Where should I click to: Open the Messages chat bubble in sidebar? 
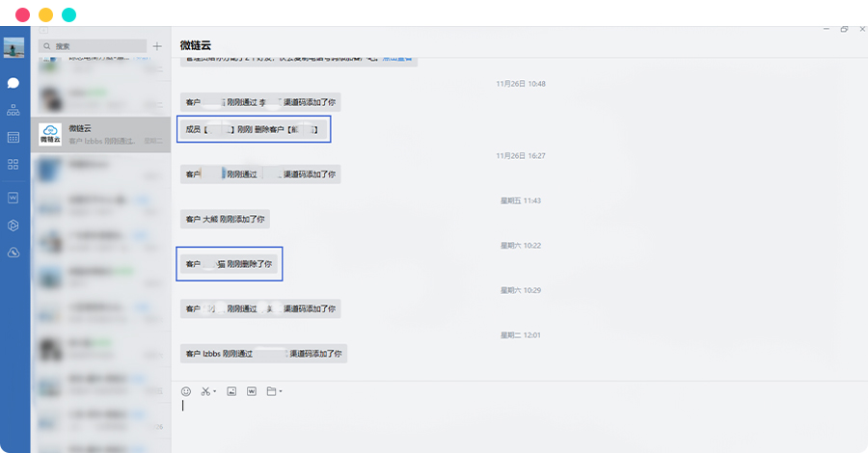14,83
